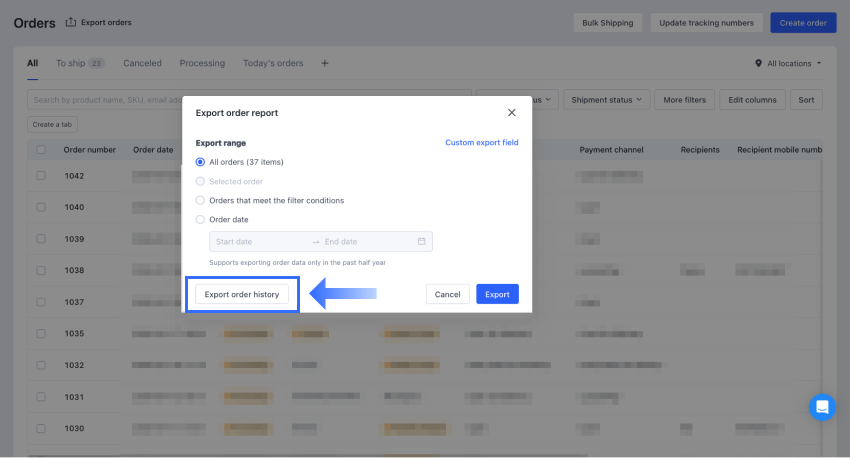
Task: Select the Order date radio option
Action: (201, 219)
